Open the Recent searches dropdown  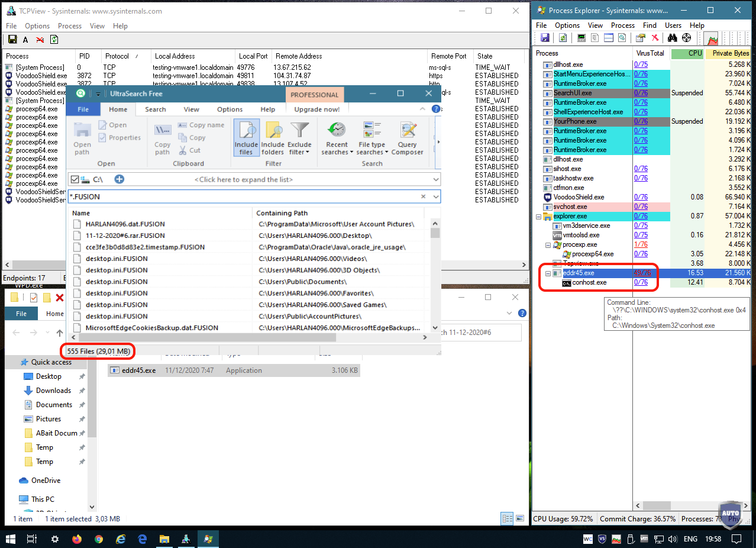click(x=337, y=139)
